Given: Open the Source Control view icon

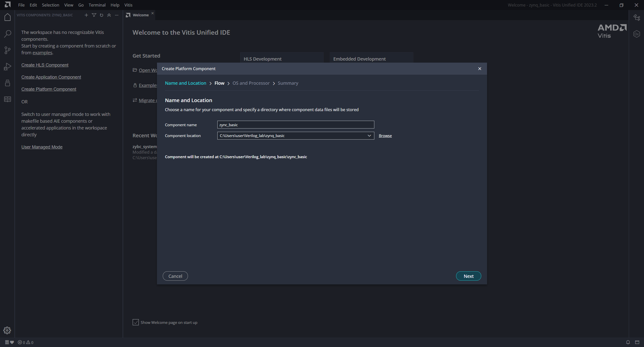Looking at the screenshot, I should (8, 50).
